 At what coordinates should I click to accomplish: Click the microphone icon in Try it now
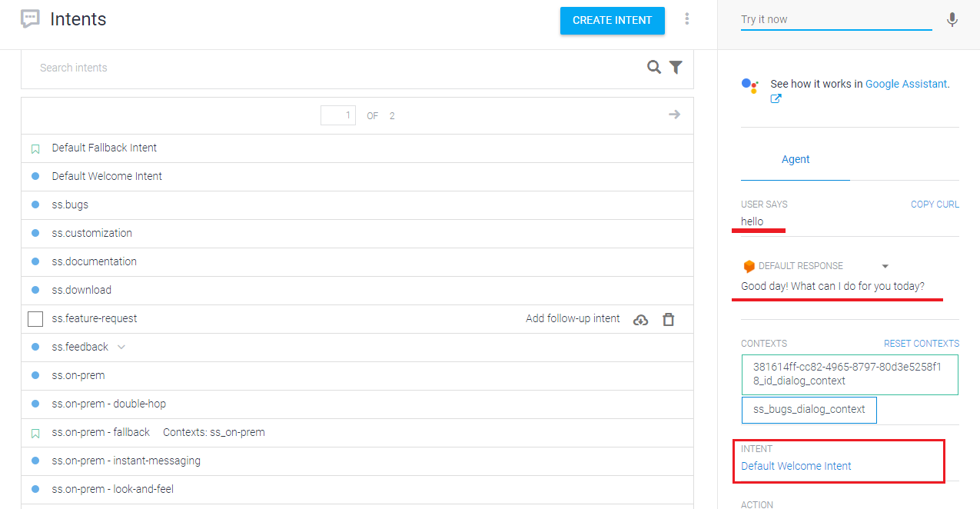(x=952, y=20)
